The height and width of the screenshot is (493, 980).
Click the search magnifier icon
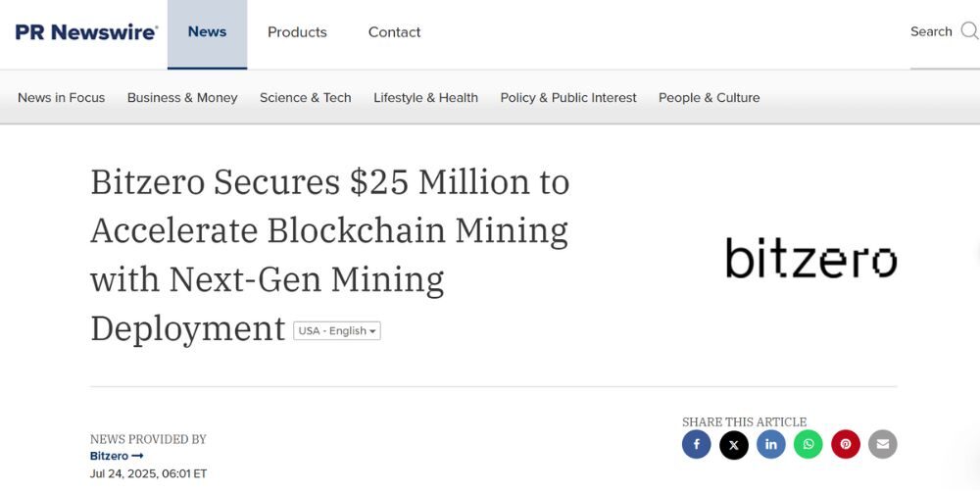(969, 31)
